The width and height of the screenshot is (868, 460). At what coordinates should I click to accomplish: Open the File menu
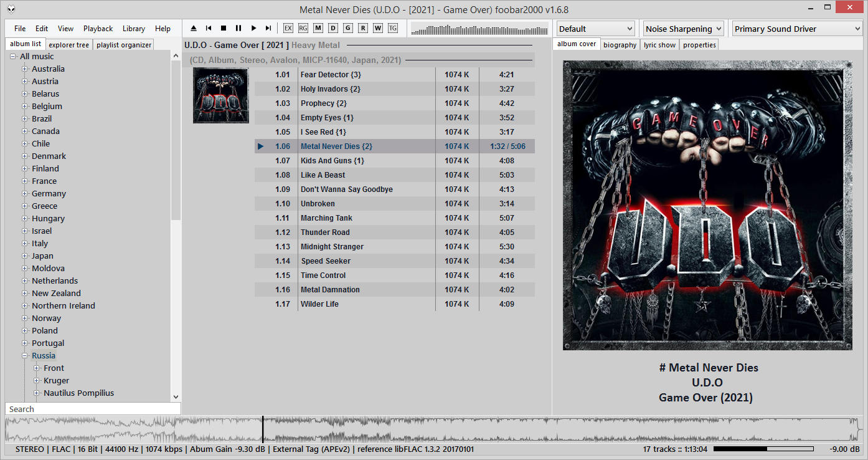click(20, 29)
